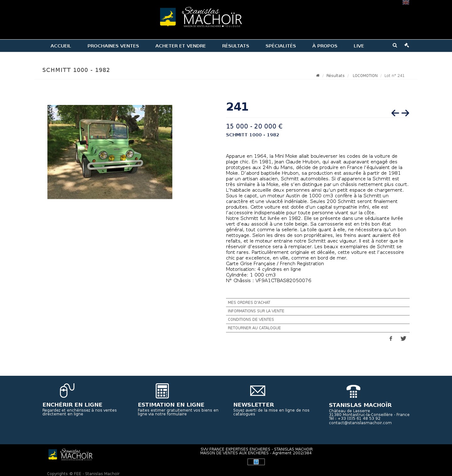Open the Acheter et Vendre menu
The image size is (452, 476).
(180, 46)
